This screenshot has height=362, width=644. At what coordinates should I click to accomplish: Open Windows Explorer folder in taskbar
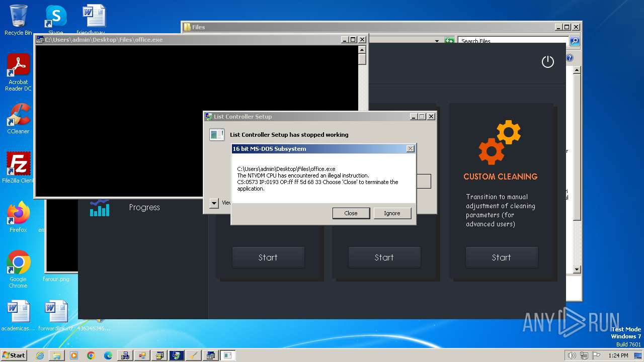click(57, 355)
